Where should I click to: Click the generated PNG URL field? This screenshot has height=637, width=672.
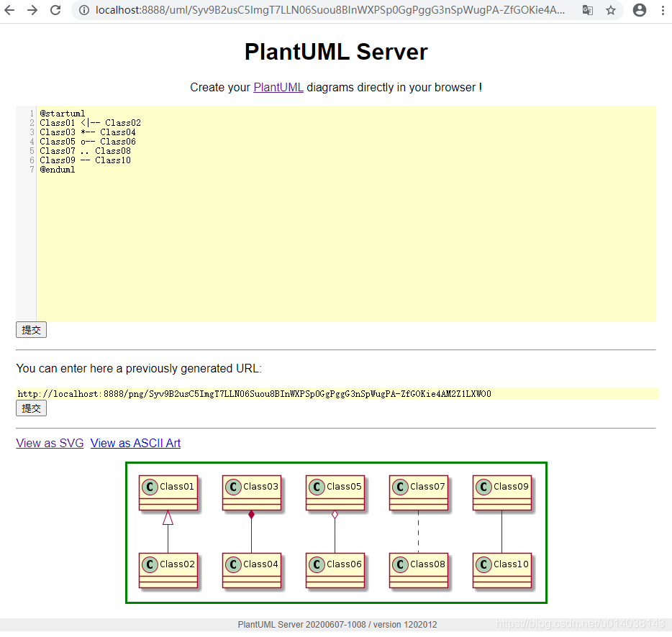tap(337, 394)
